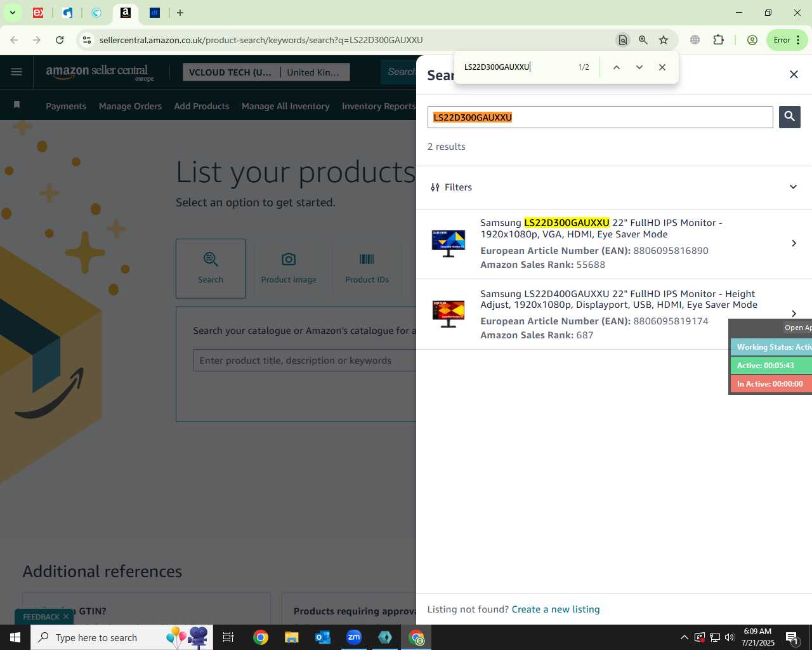Open the volume control in system tray
812x650 pixels.
730,637
